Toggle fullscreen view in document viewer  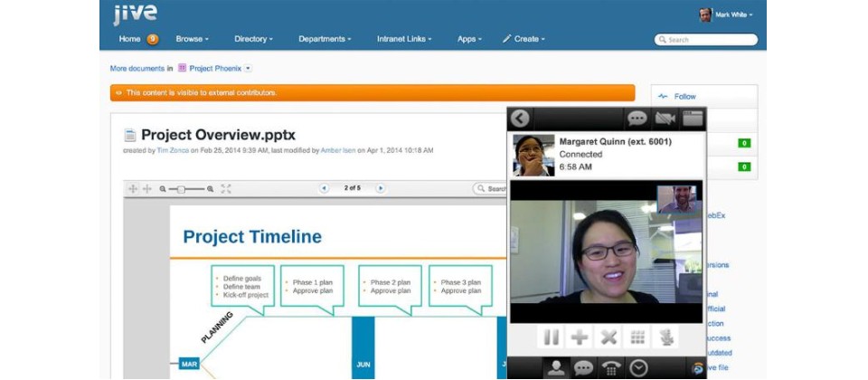click(226, 188)
